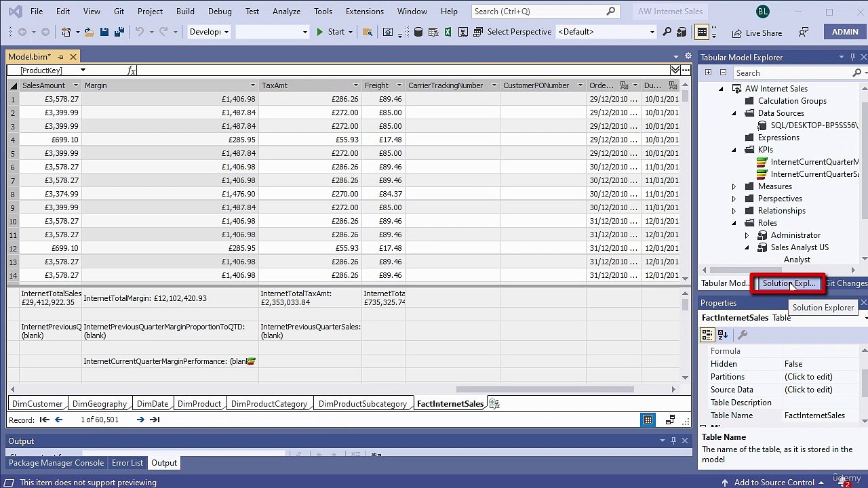Click the Send Feedback icon
The height and width of the screenshot is (488, 868).
[x=804, y=33]
